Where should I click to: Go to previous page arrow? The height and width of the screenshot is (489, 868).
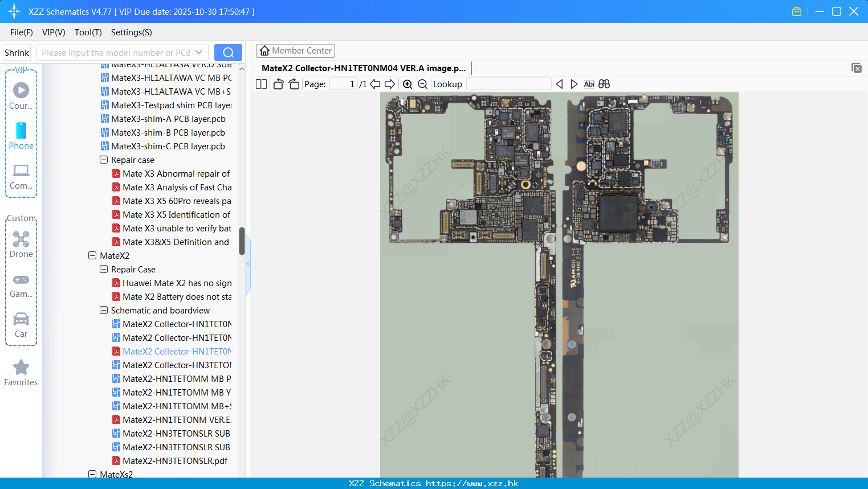(375, 84)
